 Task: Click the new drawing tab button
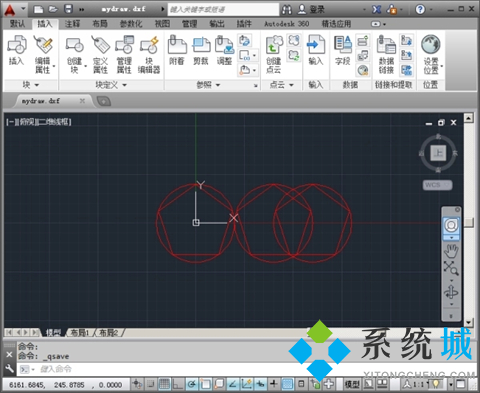click(104, 101)
